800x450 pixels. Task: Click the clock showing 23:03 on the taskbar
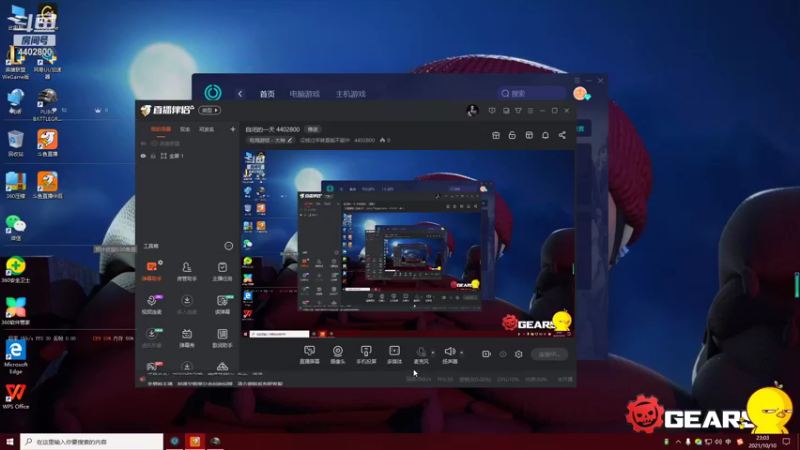[762, 442]
